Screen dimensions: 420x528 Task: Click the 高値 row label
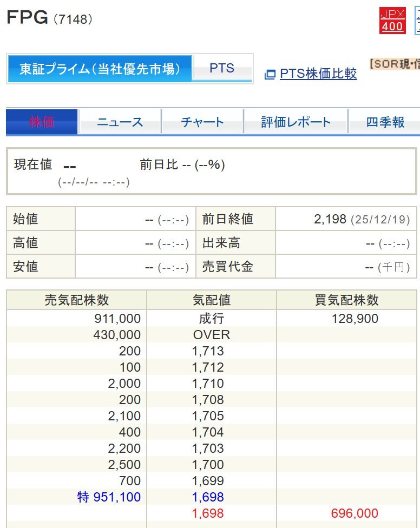click(25, 243)
